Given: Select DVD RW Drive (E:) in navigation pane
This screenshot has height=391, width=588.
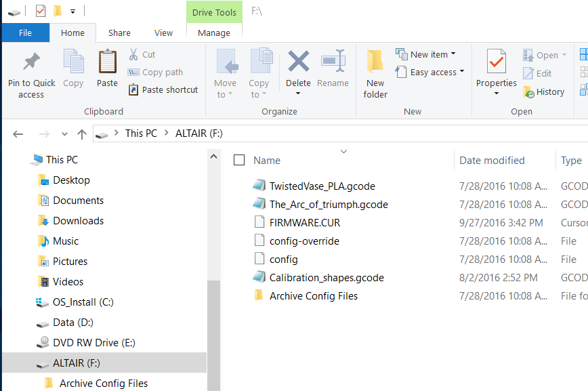Looking at the screenshot, I should (93, 342).
